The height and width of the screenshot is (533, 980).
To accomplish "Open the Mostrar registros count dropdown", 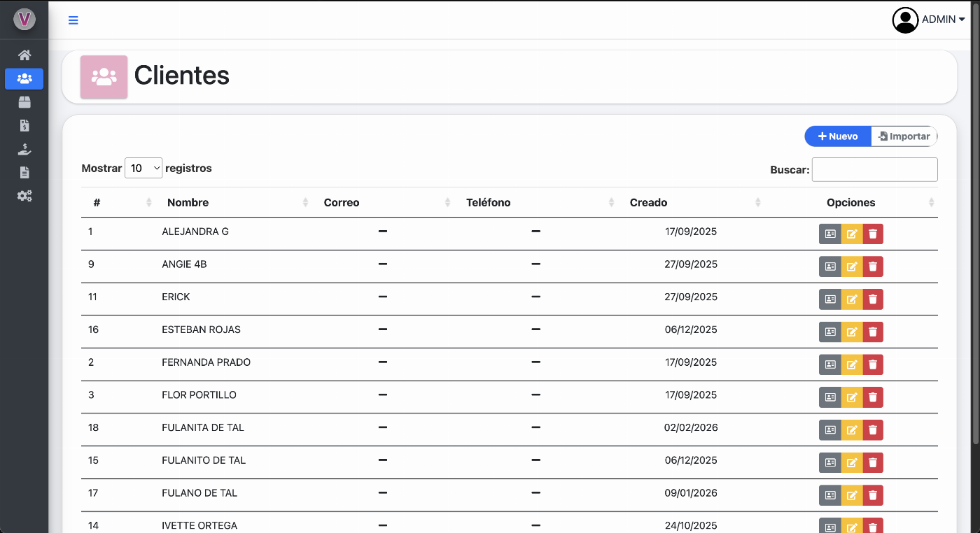I will [143, 168].
